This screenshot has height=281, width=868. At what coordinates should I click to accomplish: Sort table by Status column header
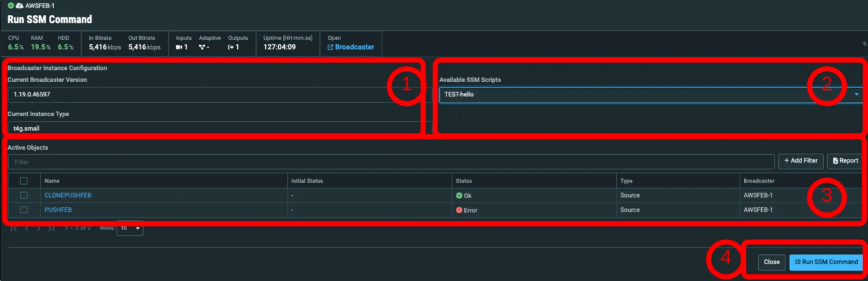(464, 181)
